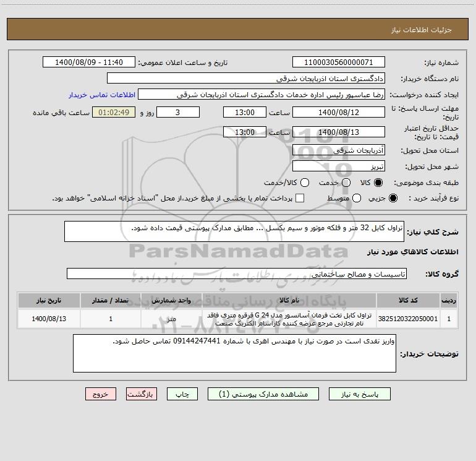Viewport: 476px width, 461px height.
Task: Click the need number field 1100030560000071
Action: [339, 62]
